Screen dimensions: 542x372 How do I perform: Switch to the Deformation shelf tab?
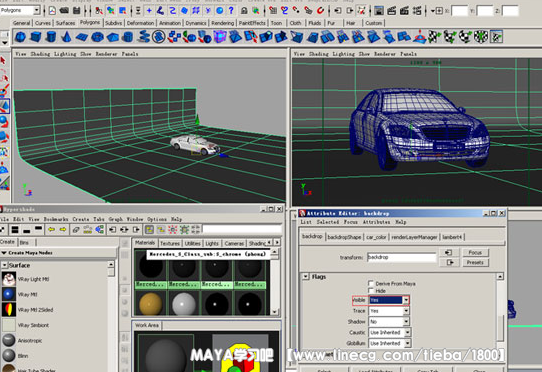[140, 23]
